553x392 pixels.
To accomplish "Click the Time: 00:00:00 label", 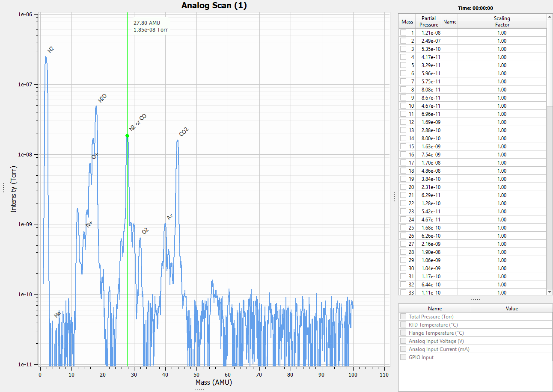I will (475, 8).
